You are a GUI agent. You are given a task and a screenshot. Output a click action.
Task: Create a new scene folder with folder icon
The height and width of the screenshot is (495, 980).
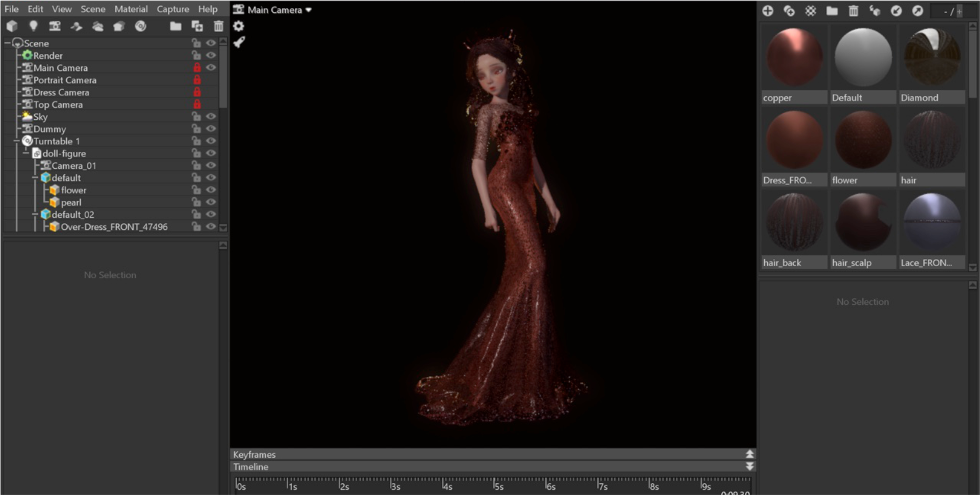pyautogui.click(x=175, y=26)
